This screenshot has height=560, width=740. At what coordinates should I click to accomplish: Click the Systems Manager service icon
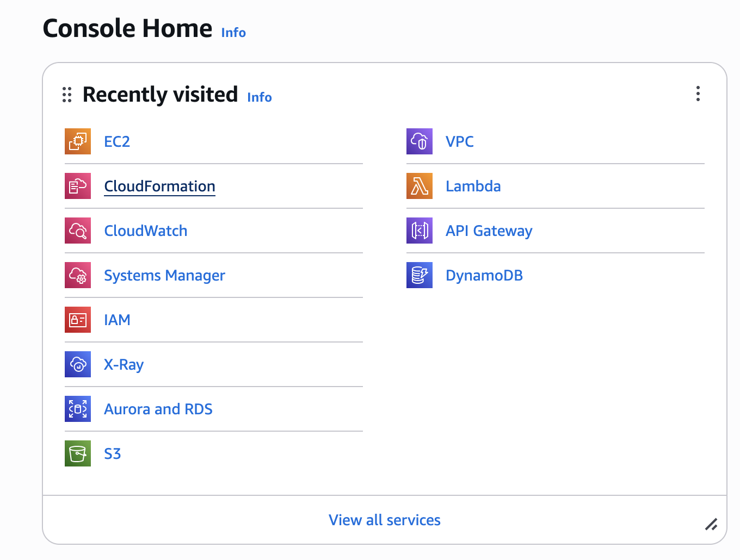pyautogui.click(x=77, y=275)
